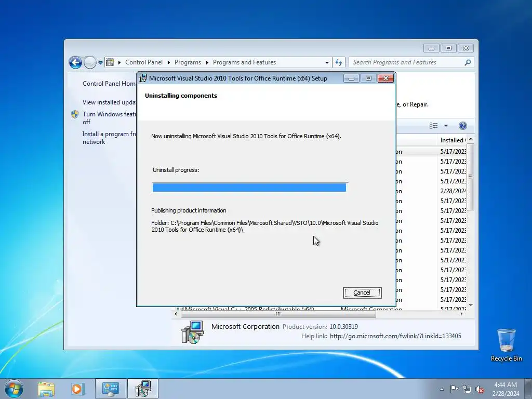
Task: Click the product version 10.0.30319 text
Action: tap(343, 327)
